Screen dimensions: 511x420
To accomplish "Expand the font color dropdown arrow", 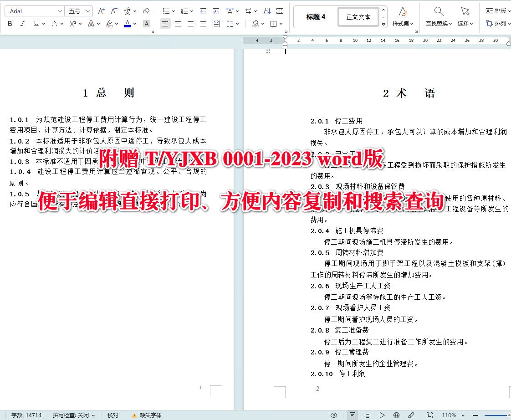I will pos(135,24).
